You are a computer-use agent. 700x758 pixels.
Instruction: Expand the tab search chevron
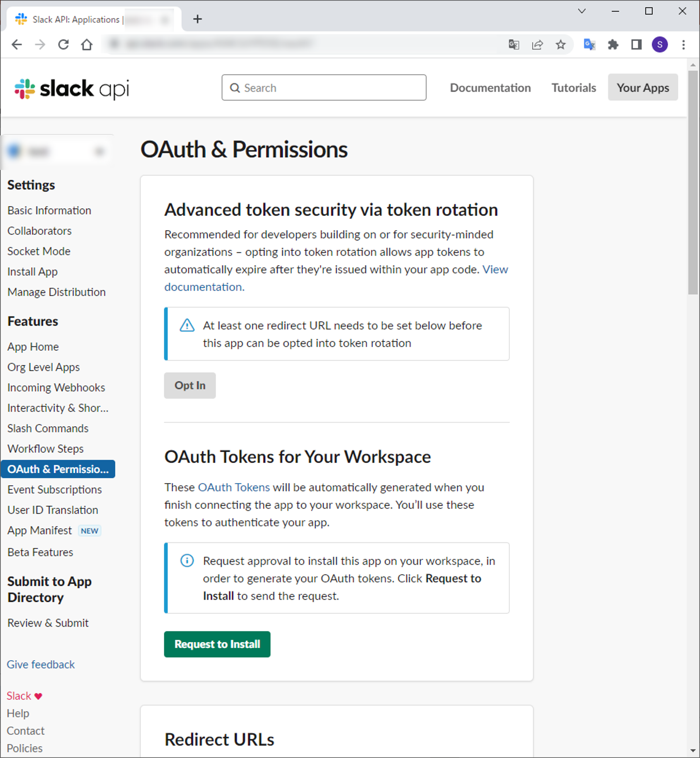[582, 11]
